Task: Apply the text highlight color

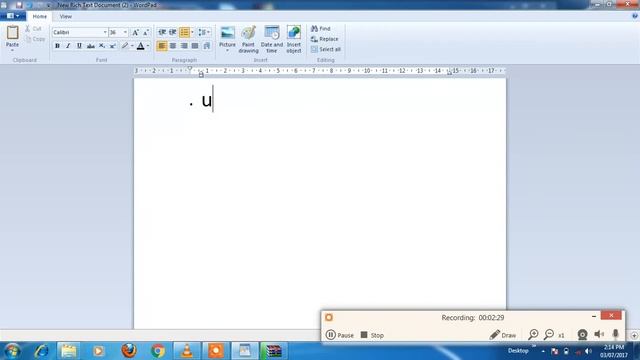Action: 125,46
